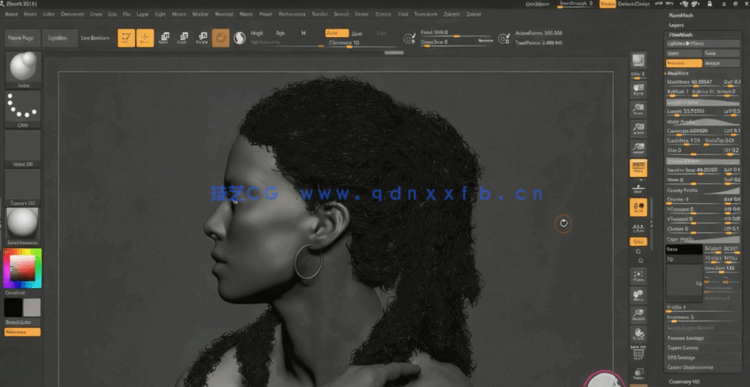This screenshot has height=387, width=750.
Task: Select the Move transform icon
Action: pyautogui.click(x=164, y=38)
